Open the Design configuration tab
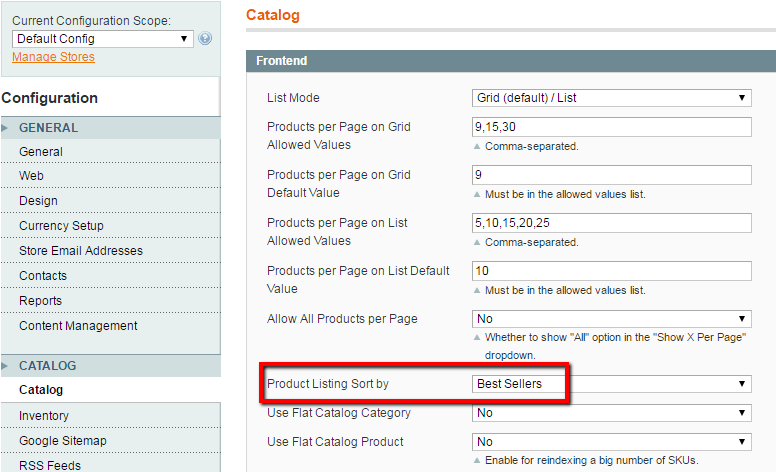 click(x=111, y=201)
